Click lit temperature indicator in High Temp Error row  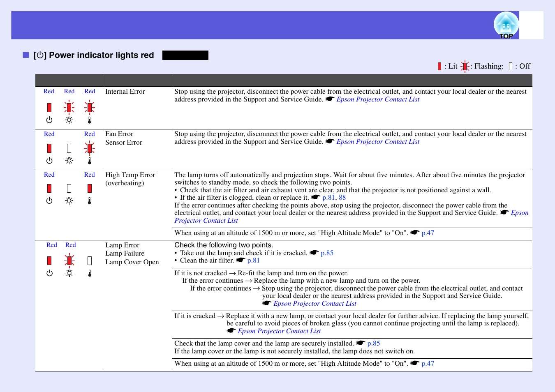[90, 188]
